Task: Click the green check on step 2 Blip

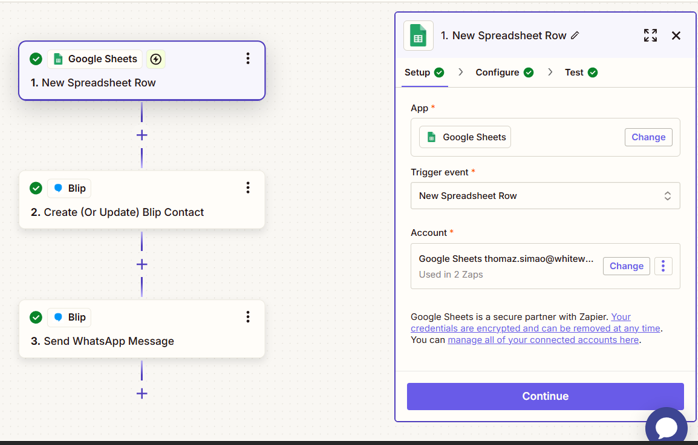Action: (36, 188)
